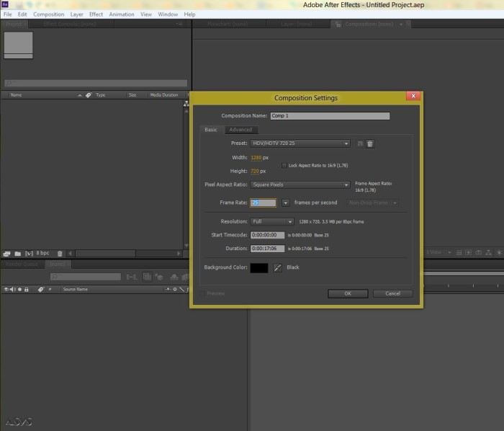Open the Resolution Full dropdown

coord(272,221)
